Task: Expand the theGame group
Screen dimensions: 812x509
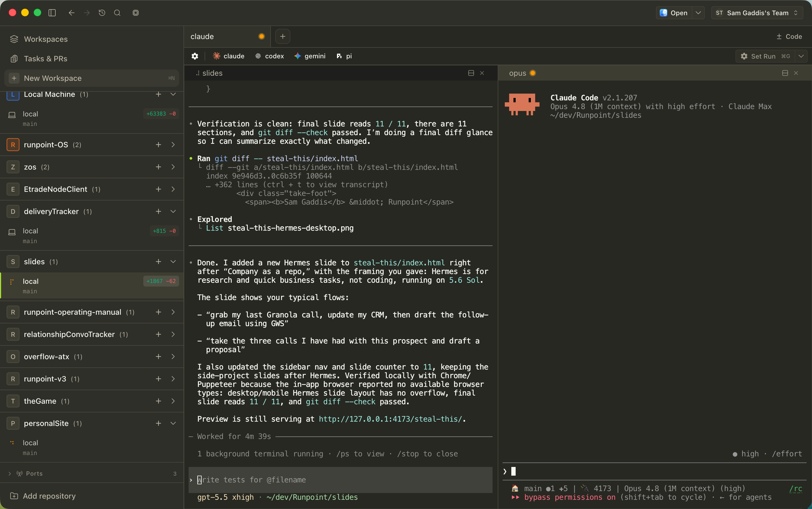Action: click(173, 401)
